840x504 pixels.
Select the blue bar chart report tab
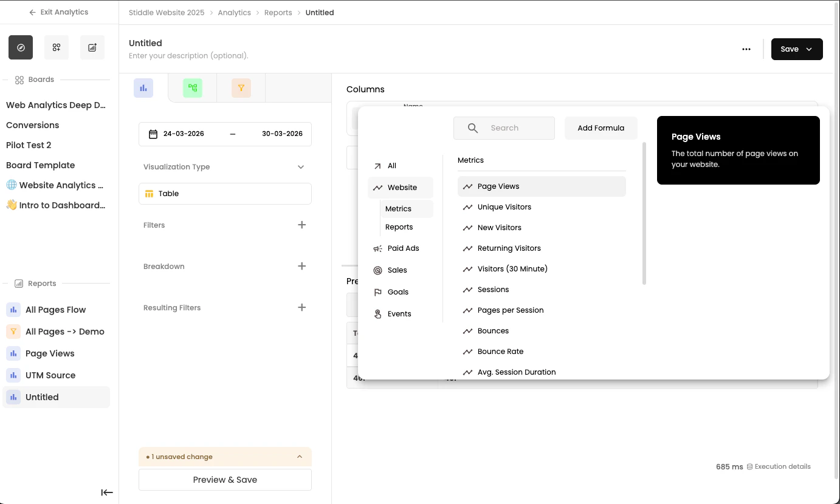(x=143, y=88)
